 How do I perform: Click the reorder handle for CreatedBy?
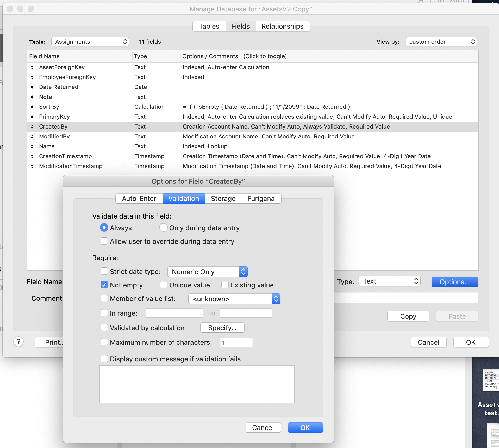[32, 127]
